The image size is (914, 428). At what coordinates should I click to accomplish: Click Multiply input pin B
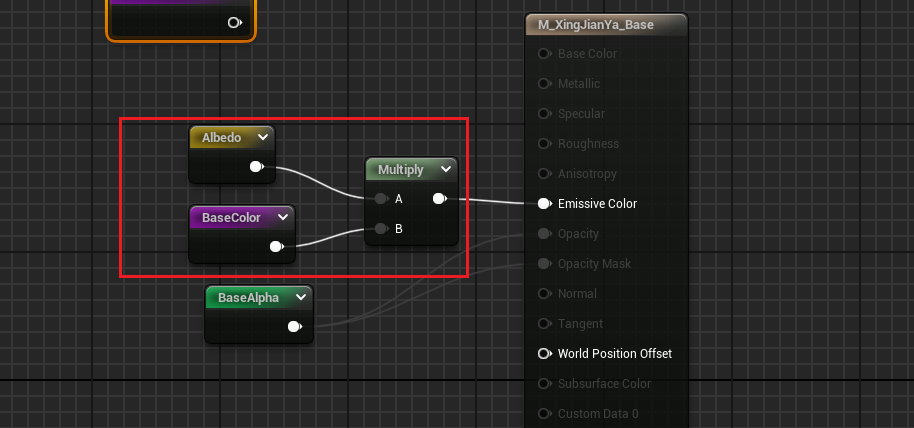click(x=381, y=229)
